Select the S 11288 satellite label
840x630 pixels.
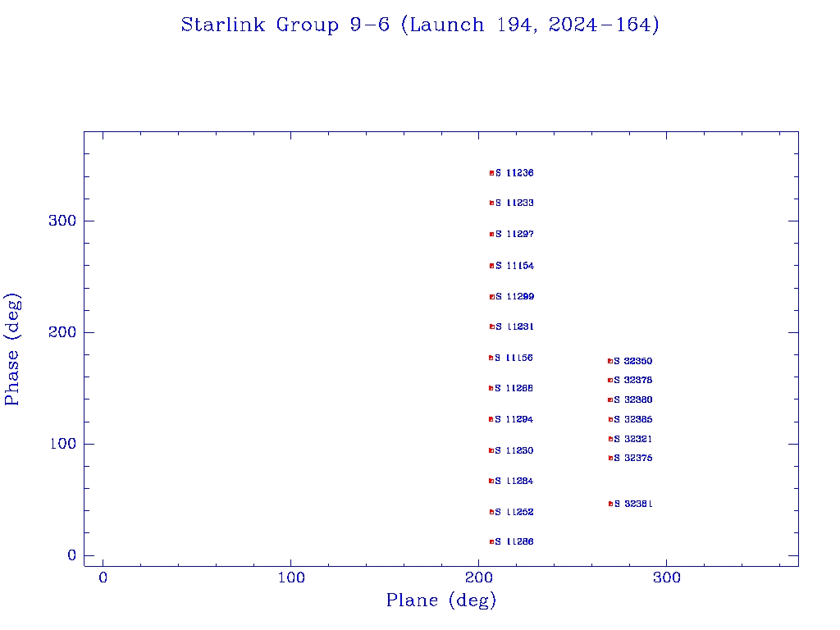(514, 388)
